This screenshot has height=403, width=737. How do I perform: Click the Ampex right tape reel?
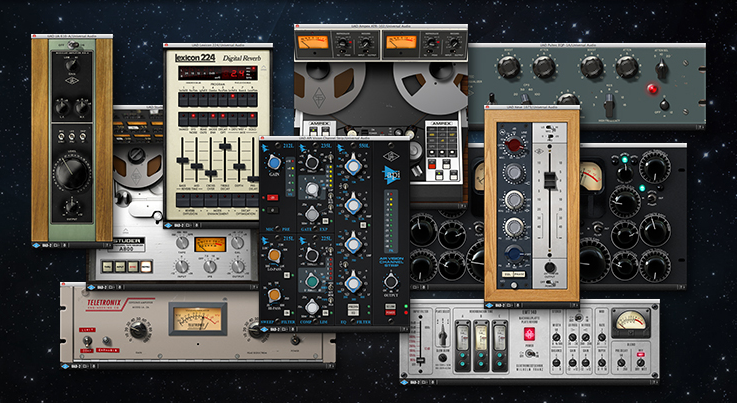432,88
